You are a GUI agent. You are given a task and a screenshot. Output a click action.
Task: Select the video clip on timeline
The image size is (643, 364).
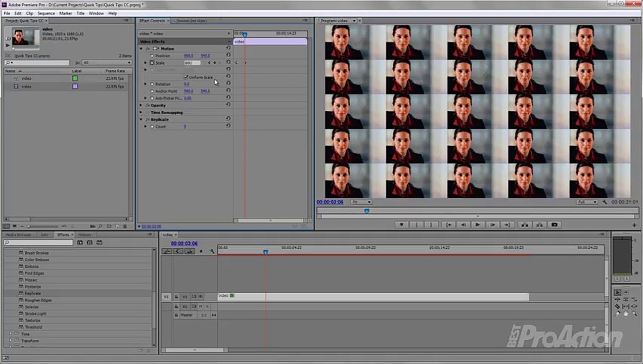point(373,297)
